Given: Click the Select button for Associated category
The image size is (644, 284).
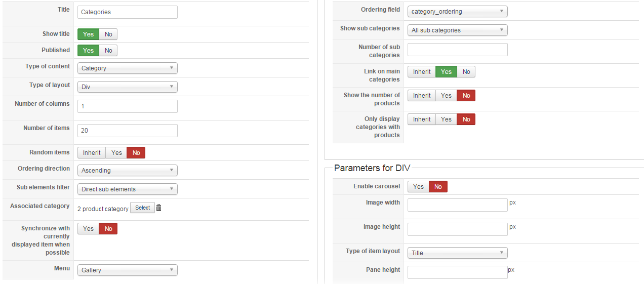Looking at the screenshot, I should pos(142,208).
